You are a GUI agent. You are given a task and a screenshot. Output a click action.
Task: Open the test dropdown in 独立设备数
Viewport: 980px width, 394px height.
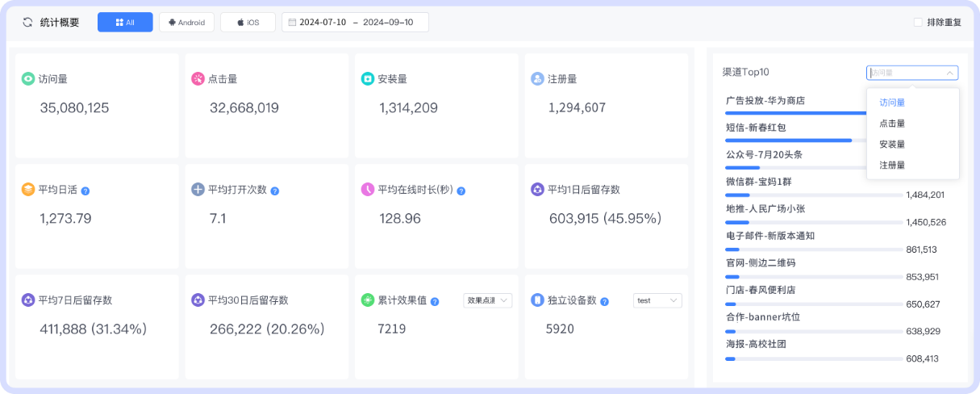[x=657, y=300]
